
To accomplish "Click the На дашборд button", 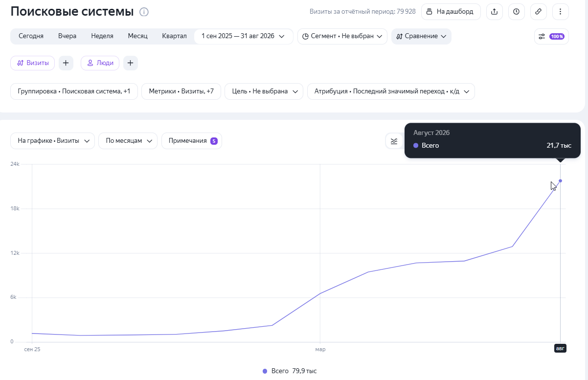I will coord(451,12).
